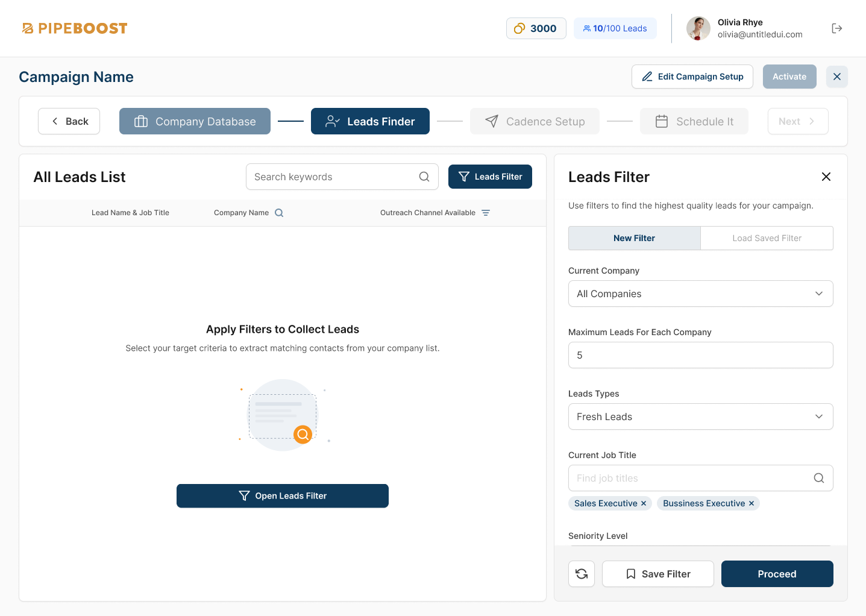The width and height of the screenshot is (866, 616).
Task: Click the 10/100 Leads counter badge
Action: click(x=615, y=28)
